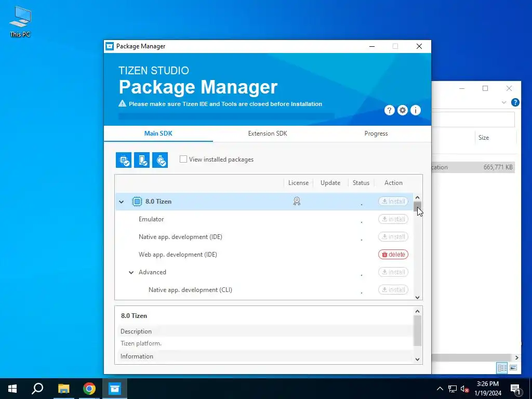Screen dimensions: 532x399
Task: Expand the ribbon in the background Explorer window
Action: (x=504, y=102)
